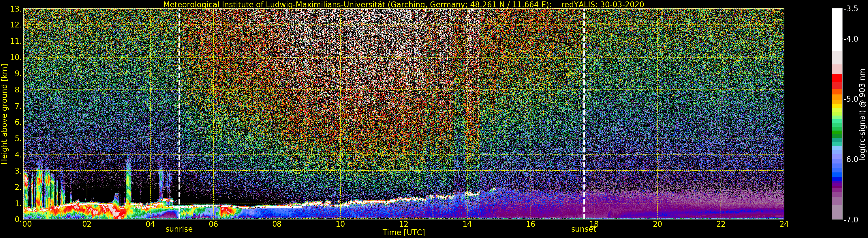Click the white dashed sunrise marker line
Viewport: 868px width, 238px height.
(179, 114)
